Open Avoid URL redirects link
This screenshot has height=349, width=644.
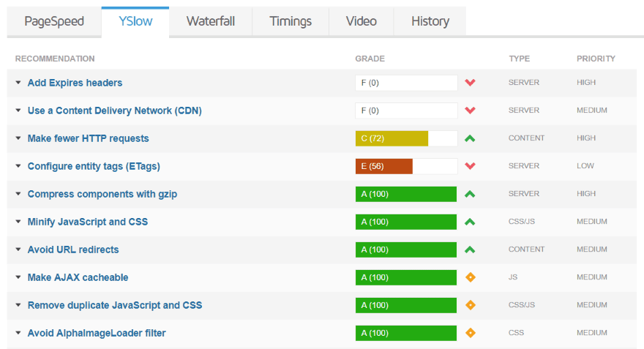coord(73,249)
